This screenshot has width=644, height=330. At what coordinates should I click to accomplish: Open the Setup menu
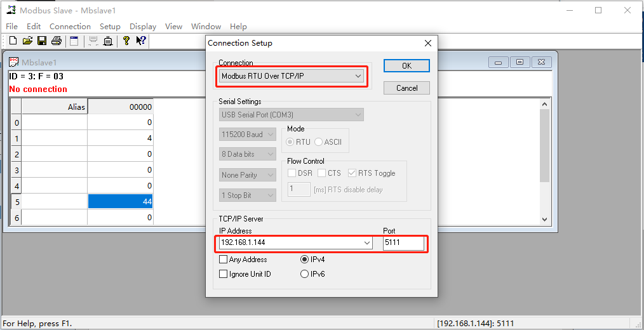(x=110, y=27)
